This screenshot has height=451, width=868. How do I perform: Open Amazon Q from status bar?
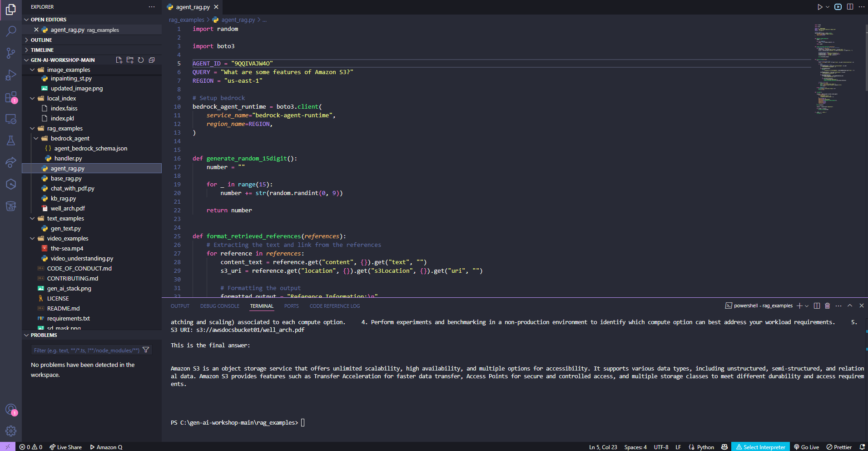coord(106,447)
